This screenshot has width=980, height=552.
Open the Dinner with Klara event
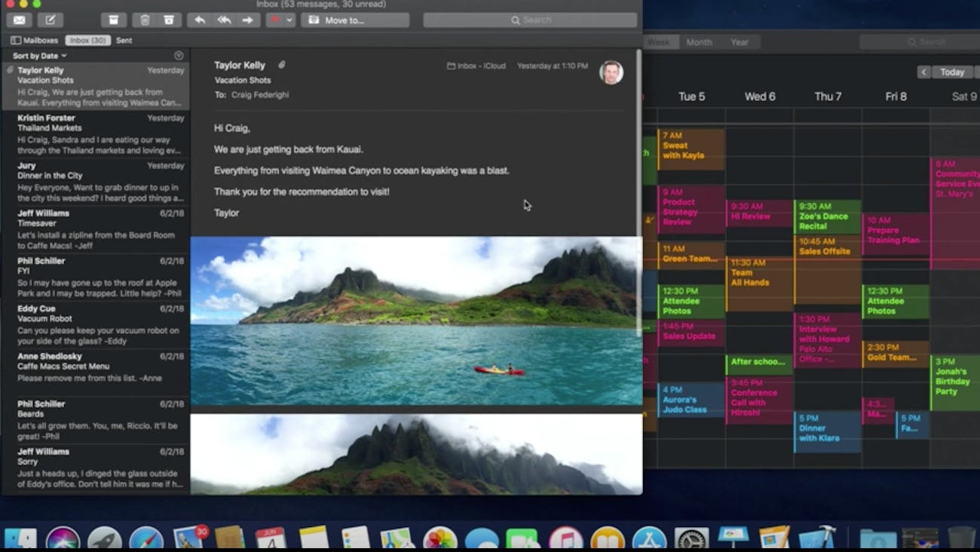[x=827, y=432]
